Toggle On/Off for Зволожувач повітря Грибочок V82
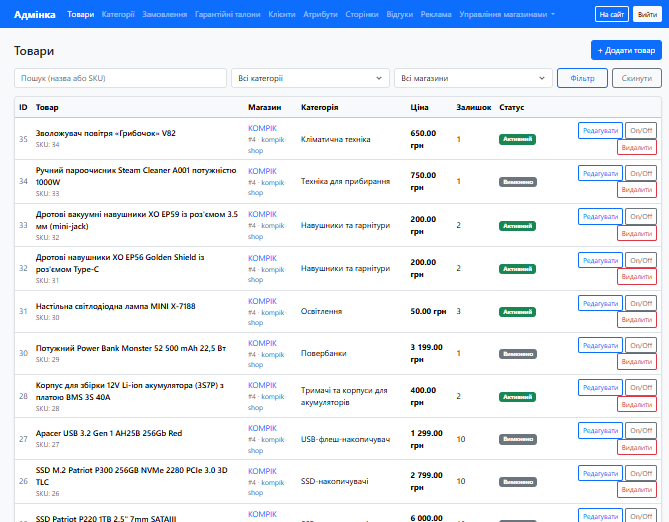This screenshot has height=522, width=669. (641, 131)
